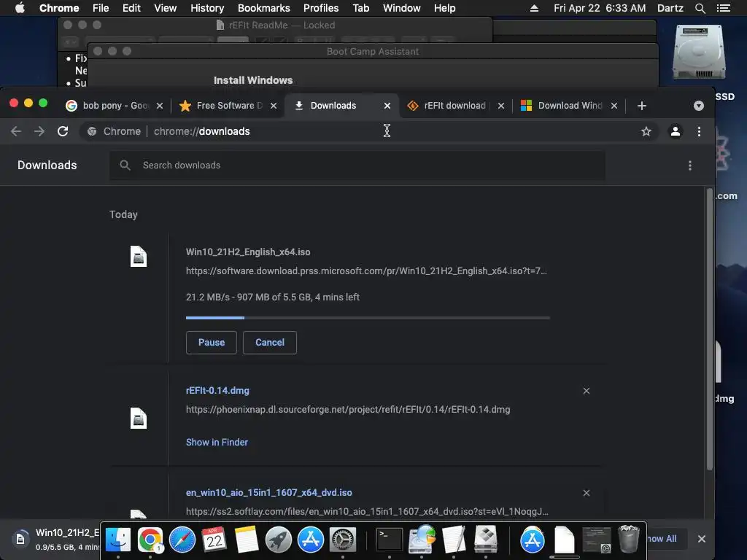Image resolution: width=747 pixels, height=560 pixels.
Task: Open Google Chrome from the Dock
Action: [150, 540]
